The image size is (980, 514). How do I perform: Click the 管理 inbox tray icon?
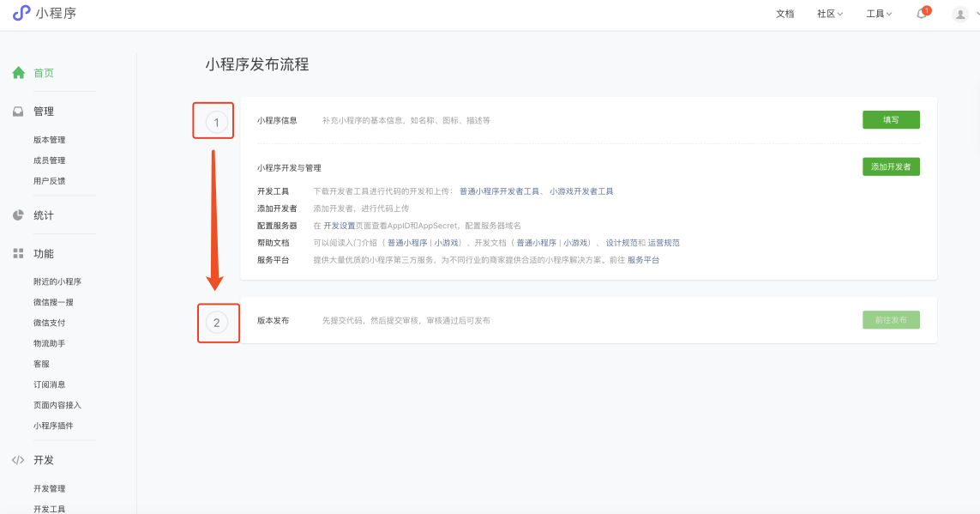[x=18, y=112]
